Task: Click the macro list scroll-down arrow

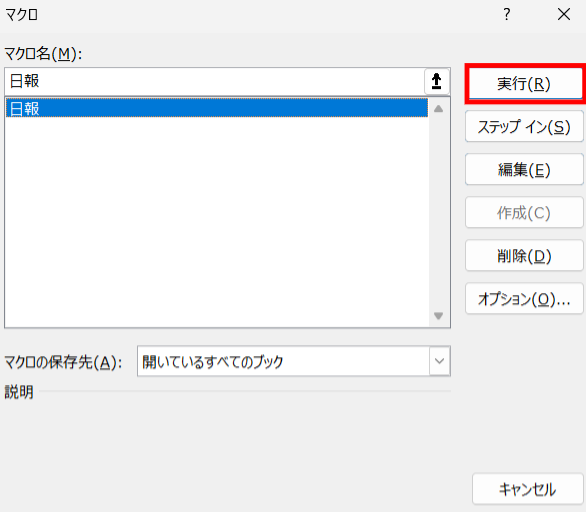Action: point(438,316)
